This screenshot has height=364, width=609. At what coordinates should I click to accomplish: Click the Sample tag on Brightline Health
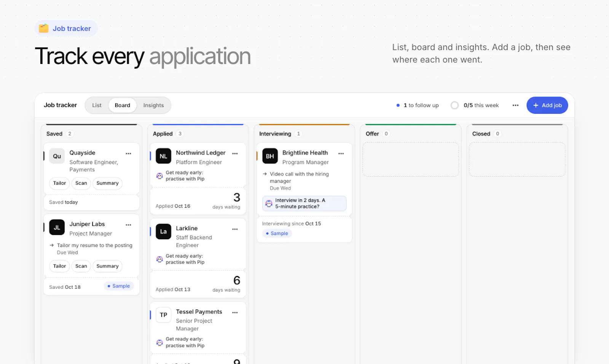[x=277, y=234]
